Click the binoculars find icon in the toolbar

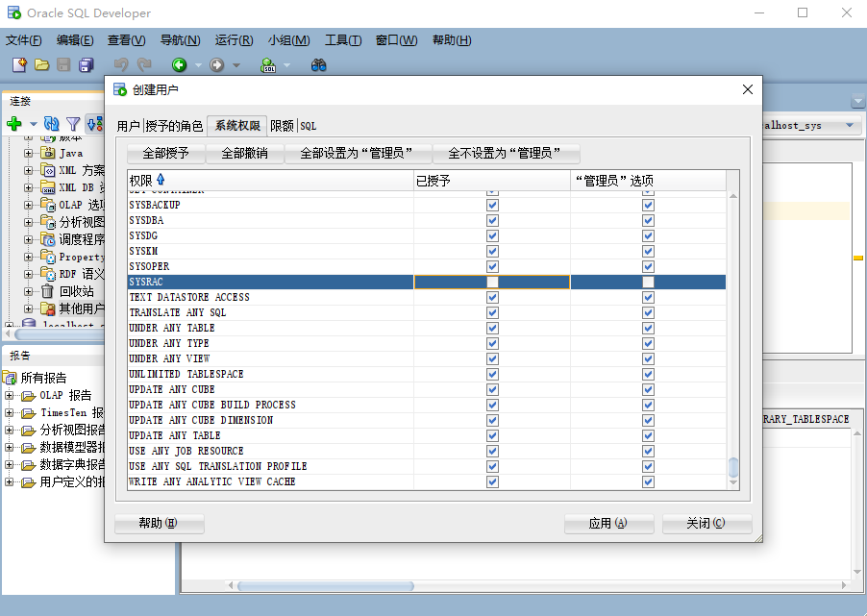pos(318,65)
